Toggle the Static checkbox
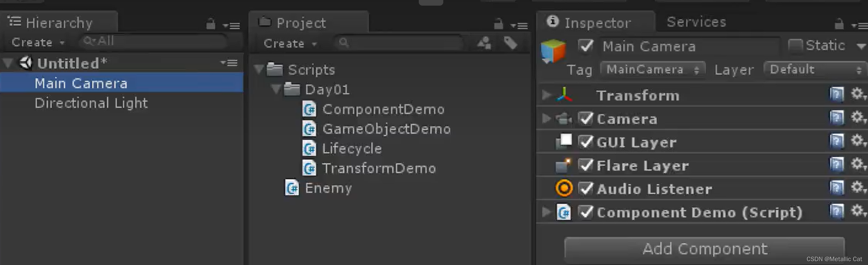This screenshot has width=868, height=265. 795,46
